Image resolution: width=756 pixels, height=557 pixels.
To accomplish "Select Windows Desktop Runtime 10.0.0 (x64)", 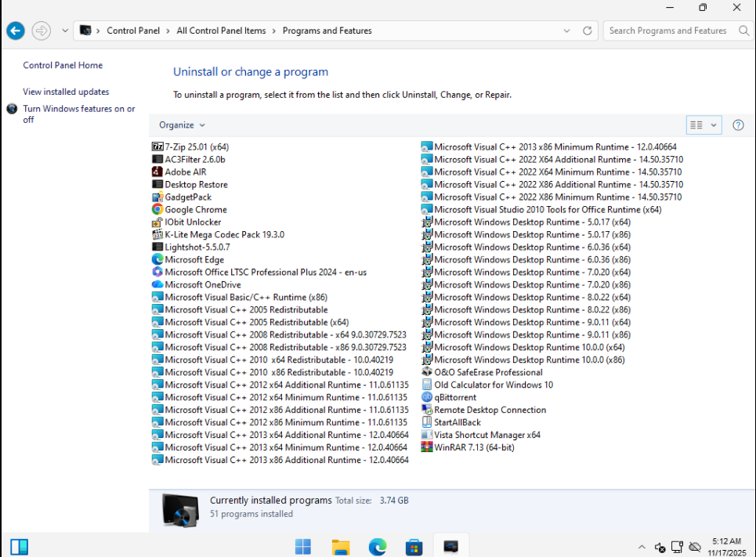I will [523, 347].
